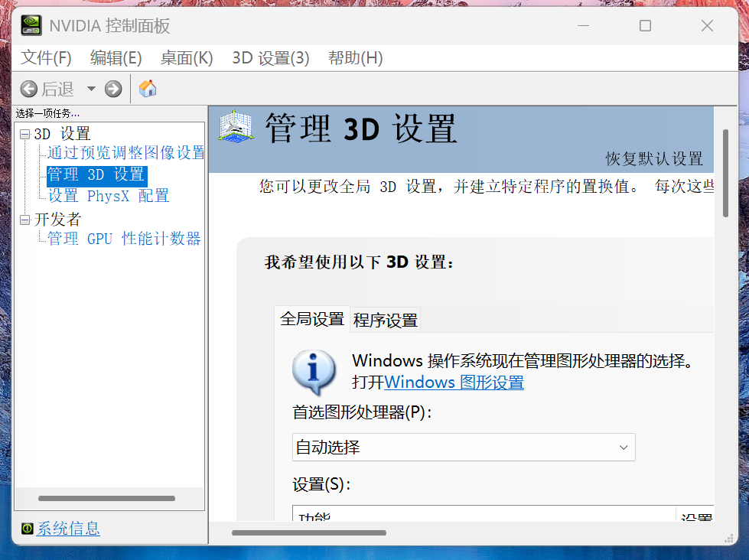
Task: Click the window resize grip corner
Action: pyautogui.click(x=729, y=539)
